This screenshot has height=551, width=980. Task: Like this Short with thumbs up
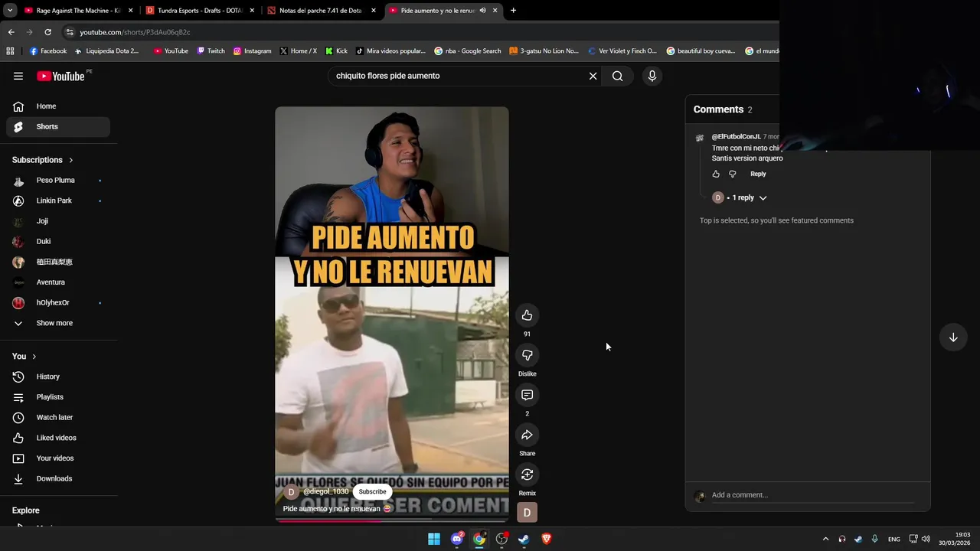527,315
